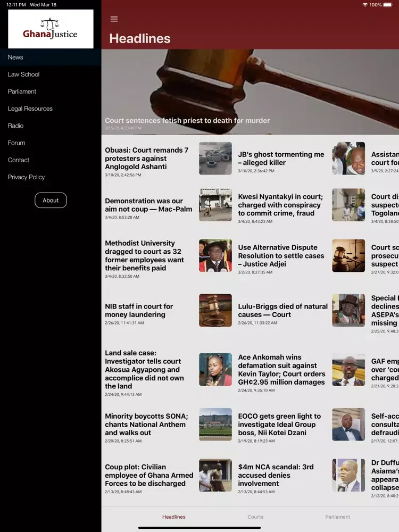Open Obuasi court remands protesters article
The height and width of the screenshot is (532, 399).
click(x=147, y=158)
